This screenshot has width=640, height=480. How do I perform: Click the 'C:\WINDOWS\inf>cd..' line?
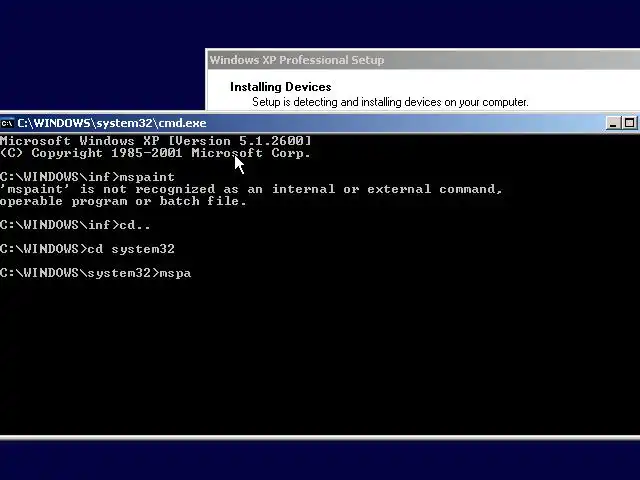(75, 225)
